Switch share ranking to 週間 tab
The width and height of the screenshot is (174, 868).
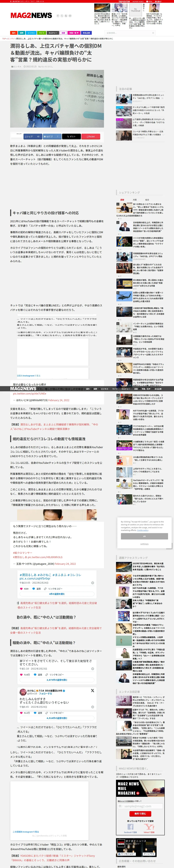point(122,199)
